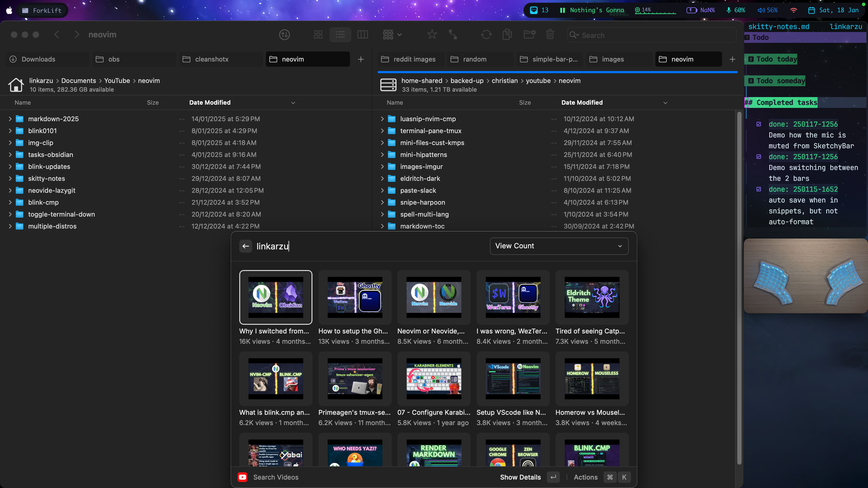This screenshot has width=868, height=488.
Task: Click the home icon in left path bar
Action: 16,85
